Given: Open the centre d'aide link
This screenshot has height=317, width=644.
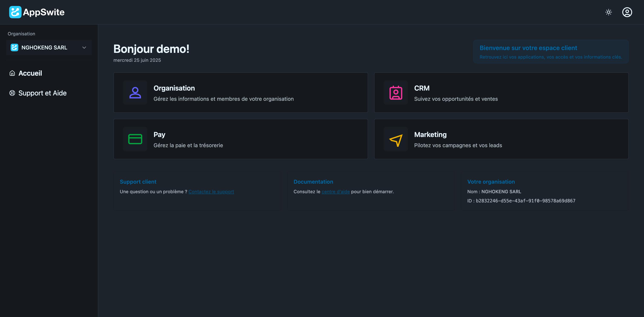Looking at the screenshot, I should 335,192.
